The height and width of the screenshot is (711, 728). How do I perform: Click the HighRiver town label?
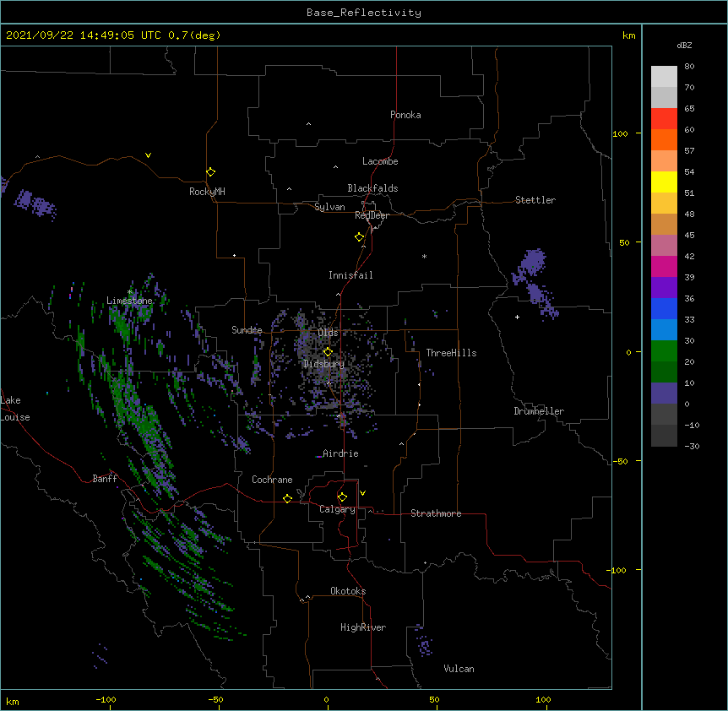(363, 627)
